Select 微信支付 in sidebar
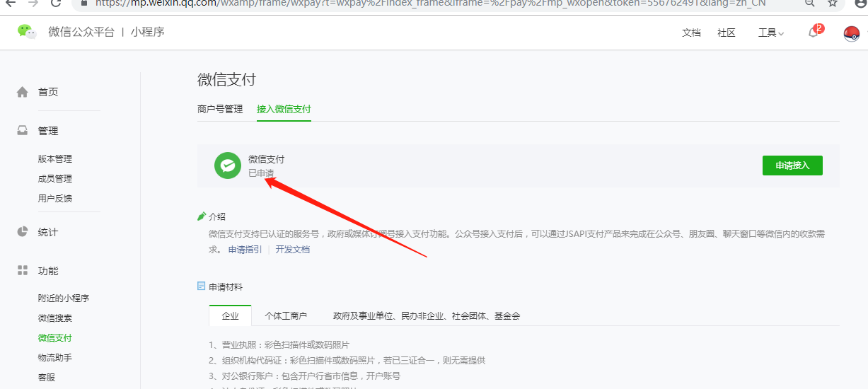The image size is (868, 389). click(x=55, y=338)
